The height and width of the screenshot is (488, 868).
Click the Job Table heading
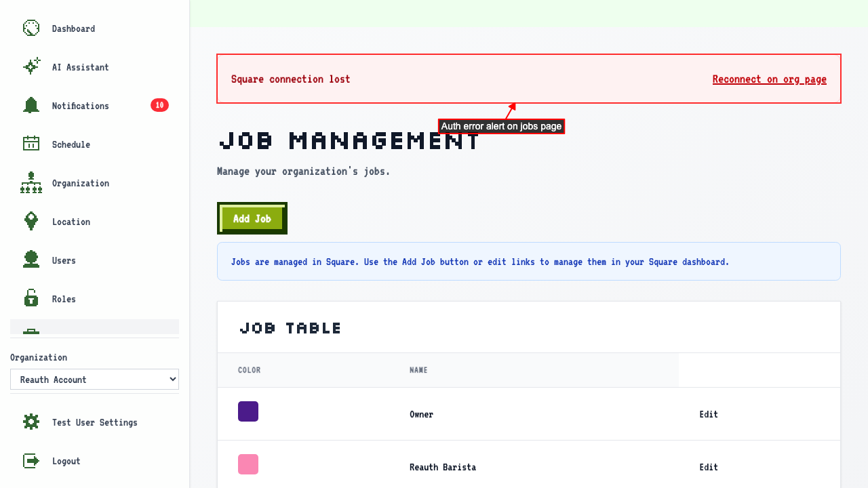tap(290, 328)
